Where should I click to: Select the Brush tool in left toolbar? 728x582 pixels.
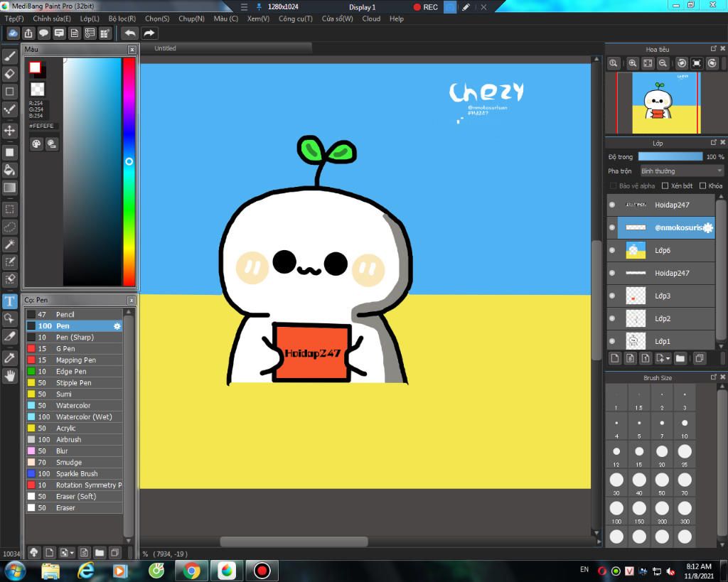click(10, 56)
